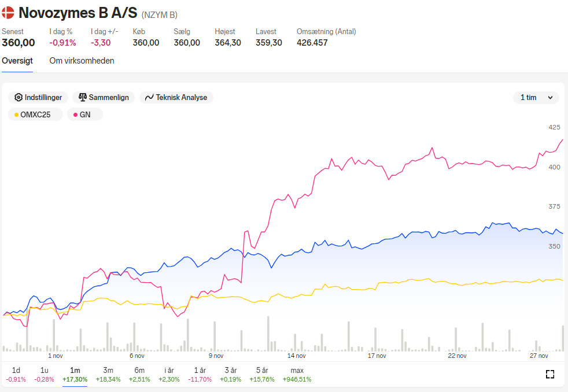Screen dimensions: 568x392
Task: Click the 1 nov date label
Action: [x=56, y=356]
